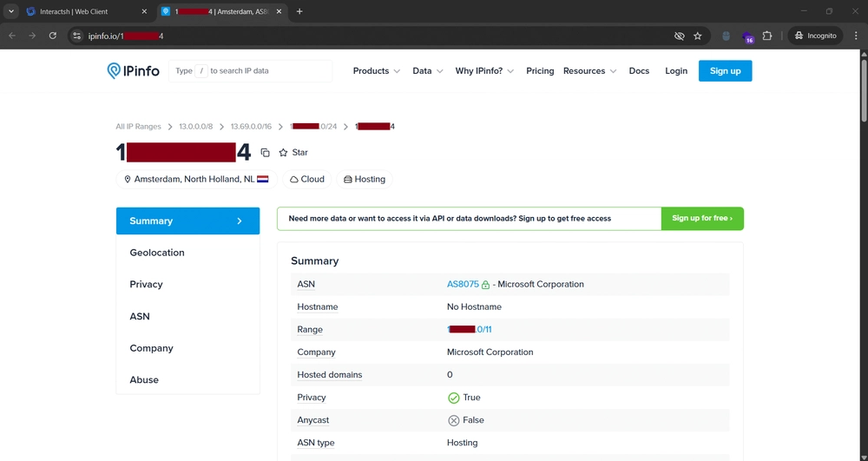Click the extension icon with 16 badge
Viewport: 868px width, 461px height.
point(747,36)
